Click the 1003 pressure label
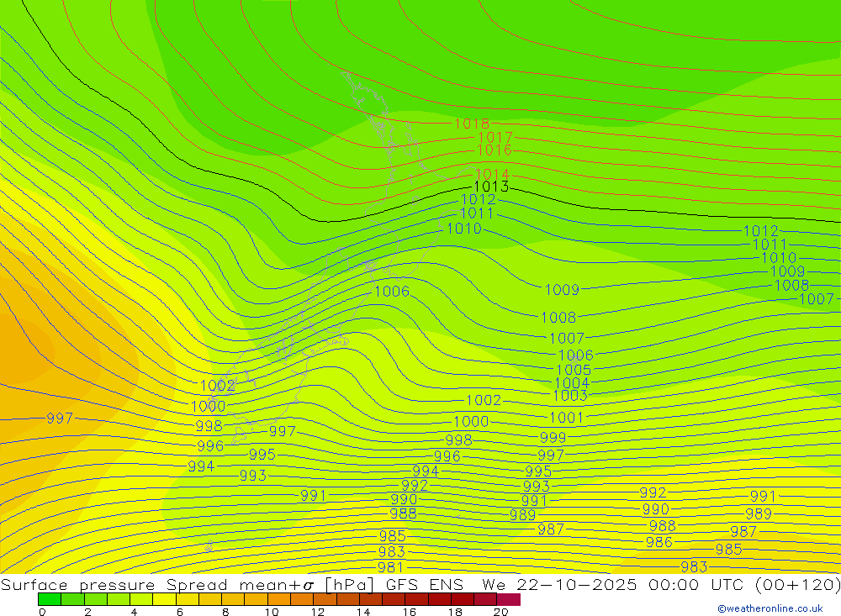841x616 pixels. [x=569, y=396]
